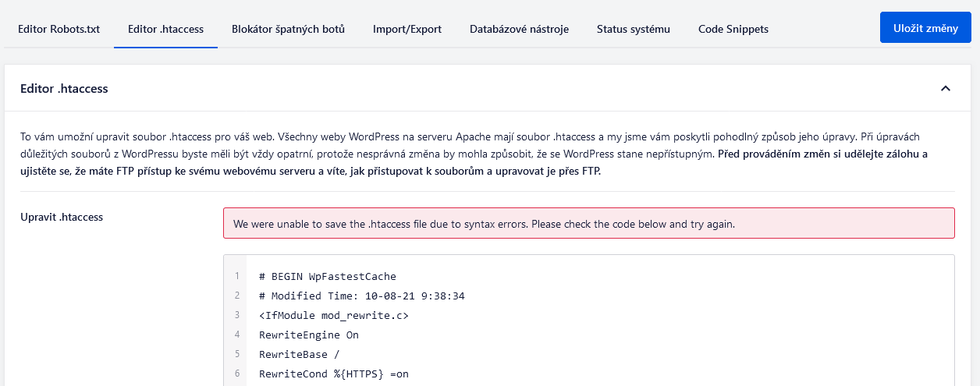Click the Editor .htaccess section heading
This screenshot has width=980, height=386.
click(x=64, y=89)
